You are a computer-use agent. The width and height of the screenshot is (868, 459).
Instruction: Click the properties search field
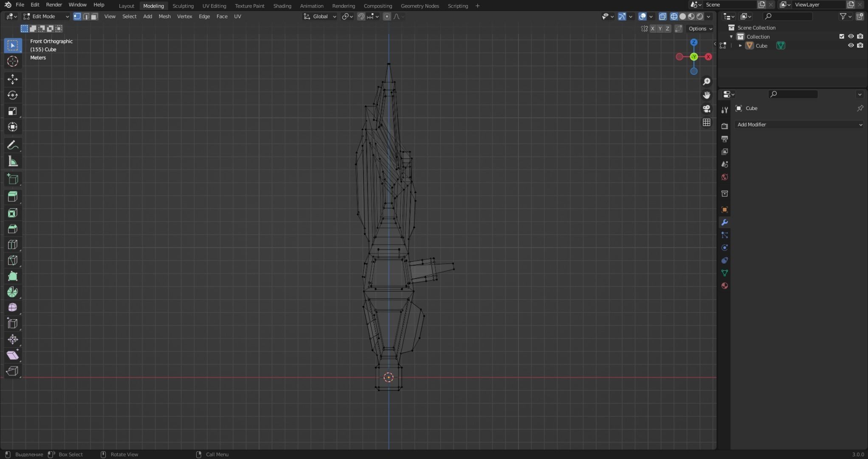pos(793,94)
